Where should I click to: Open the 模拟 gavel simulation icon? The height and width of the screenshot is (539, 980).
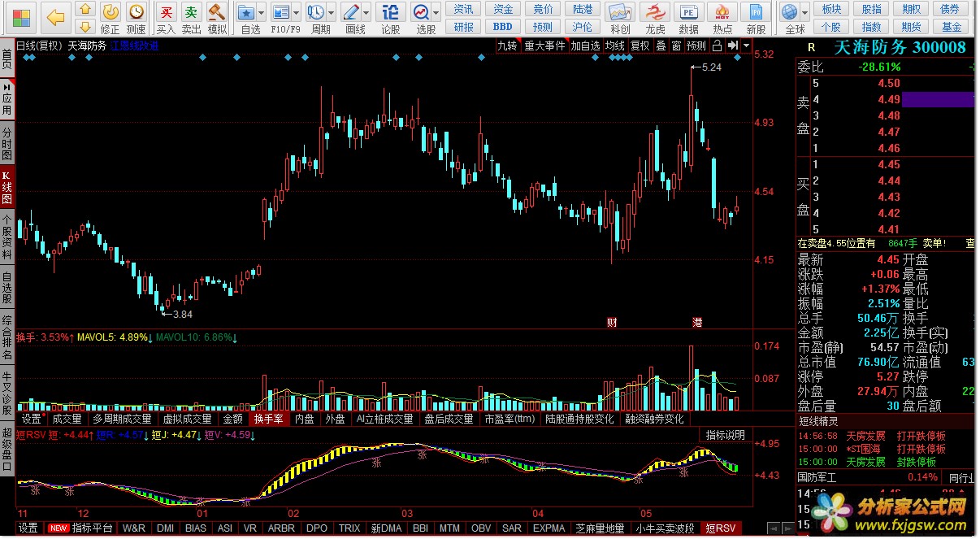[x=216, y=12]
